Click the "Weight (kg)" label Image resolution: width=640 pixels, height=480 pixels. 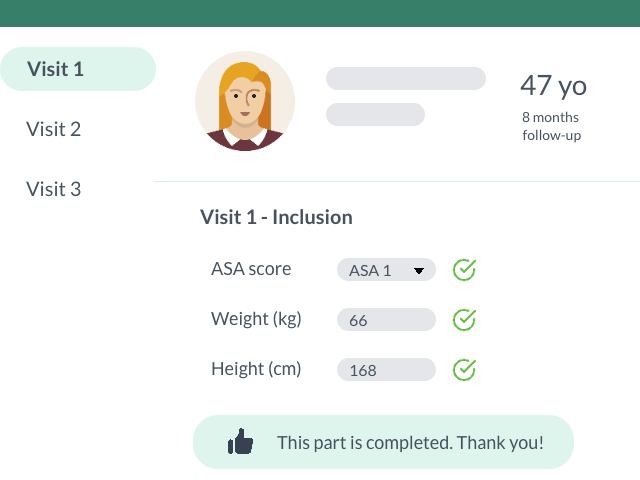tap(256, 319)
